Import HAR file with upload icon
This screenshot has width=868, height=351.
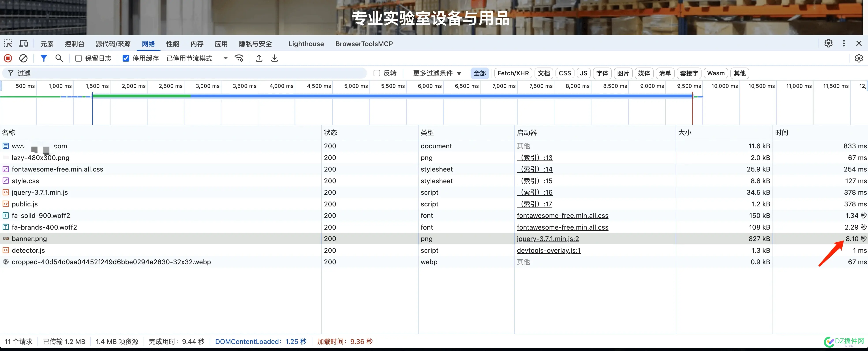pyautogui.click(x=259, y=58)
